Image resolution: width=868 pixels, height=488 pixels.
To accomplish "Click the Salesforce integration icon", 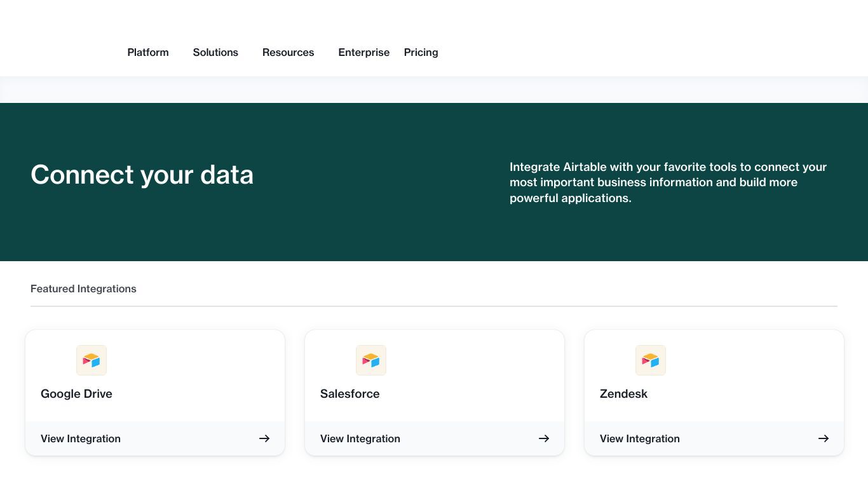I will click(x=371, y=360).
